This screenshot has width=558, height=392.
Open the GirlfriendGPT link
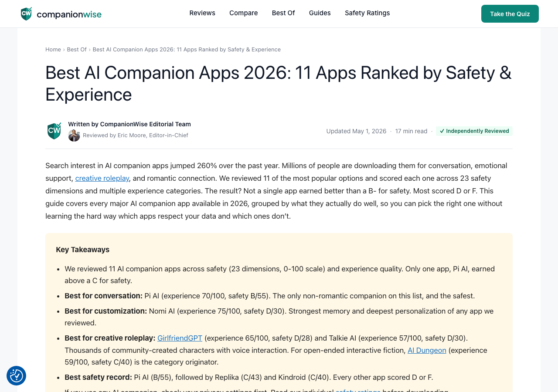tap(180, 338)
